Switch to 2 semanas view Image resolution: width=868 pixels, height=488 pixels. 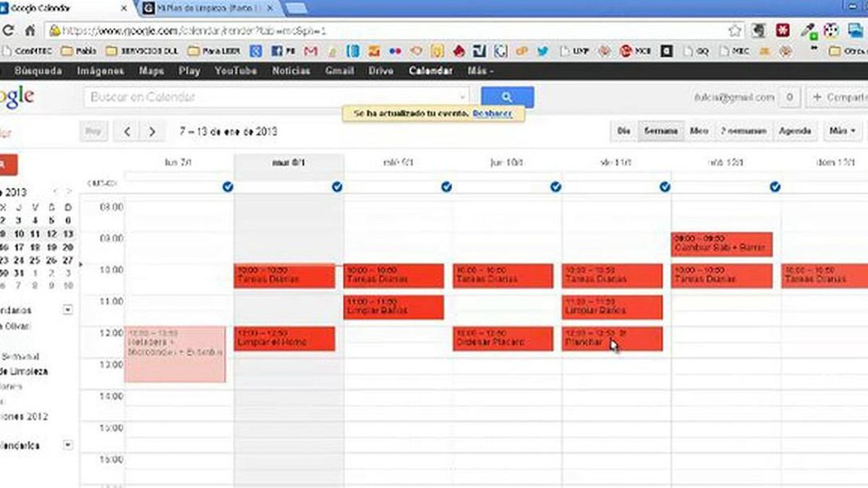(x=743, y=132)
